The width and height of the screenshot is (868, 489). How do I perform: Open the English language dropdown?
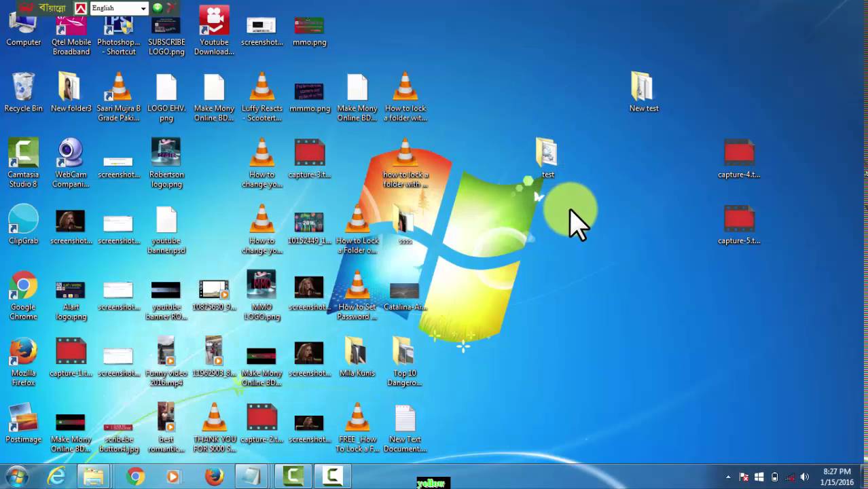pyautogui.click(x=119, y=8)
